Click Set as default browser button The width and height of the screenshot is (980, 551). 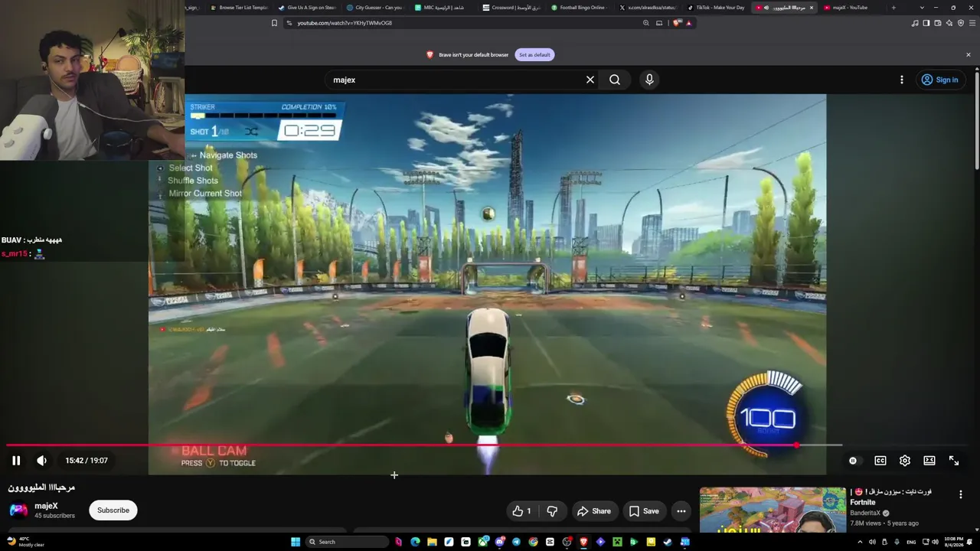pos(534,55)
